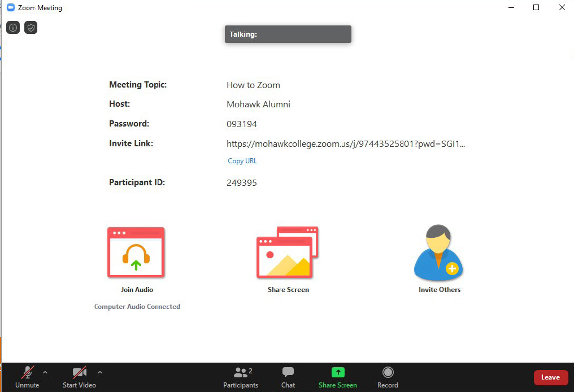Maximize the Zoom Meeting window

pyautogui.click(x=536, y=7)
